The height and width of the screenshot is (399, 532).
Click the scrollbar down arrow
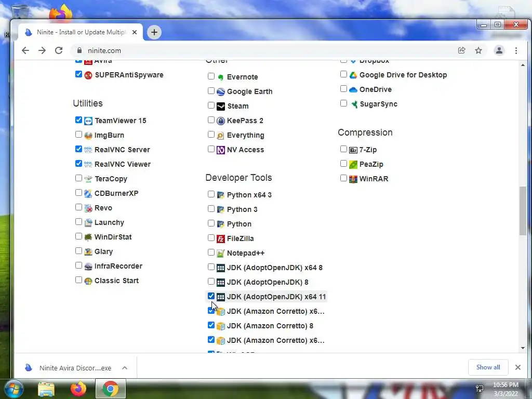point(523,348)
